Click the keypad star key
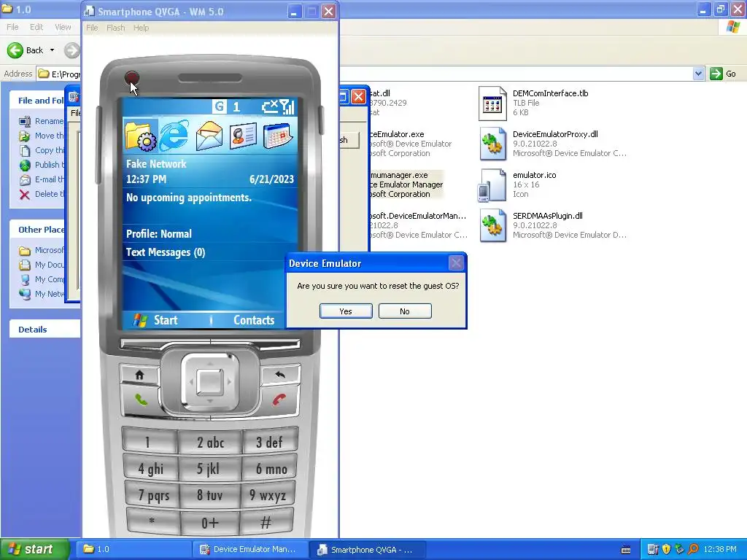The image size is (747, 560). click(x=152, y=521)
